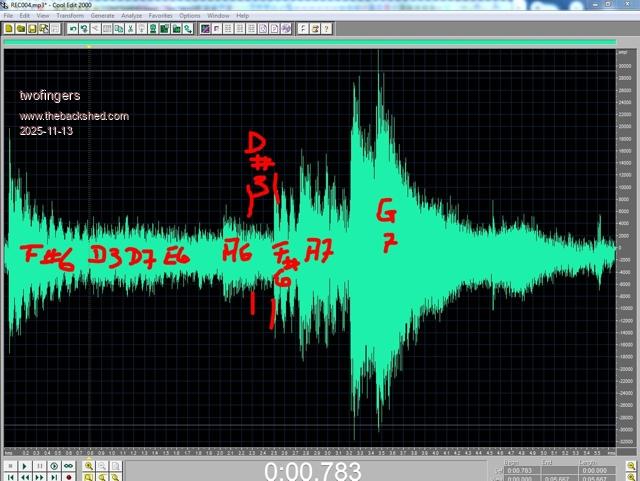
Task: Click the Rewind transport button
Action: 24,477
